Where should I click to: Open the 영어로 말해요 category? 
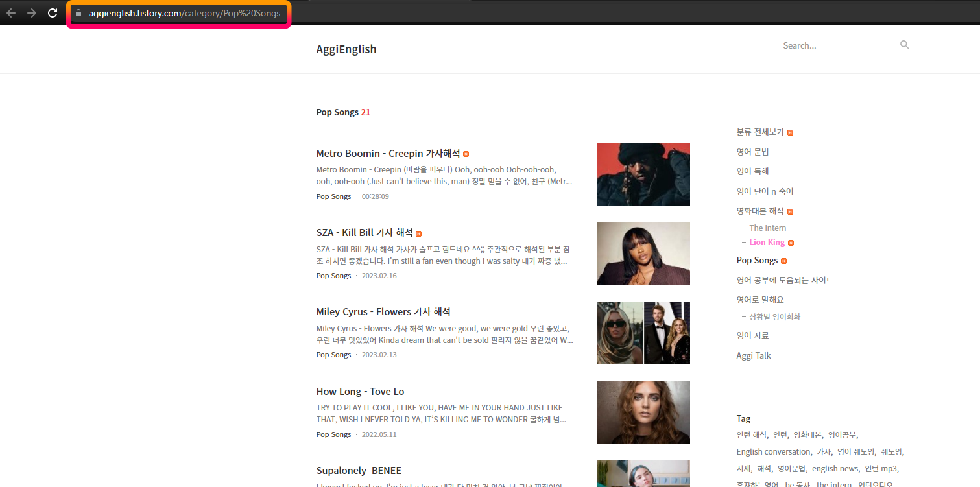[x=760, y=300]
